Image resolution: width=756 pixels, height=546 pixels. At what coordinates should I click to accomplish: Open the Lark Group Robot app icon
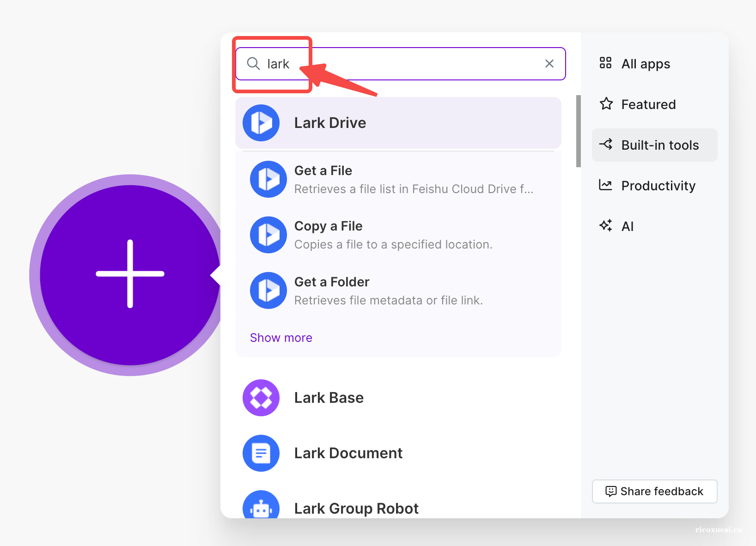click(x=261, y=504)
